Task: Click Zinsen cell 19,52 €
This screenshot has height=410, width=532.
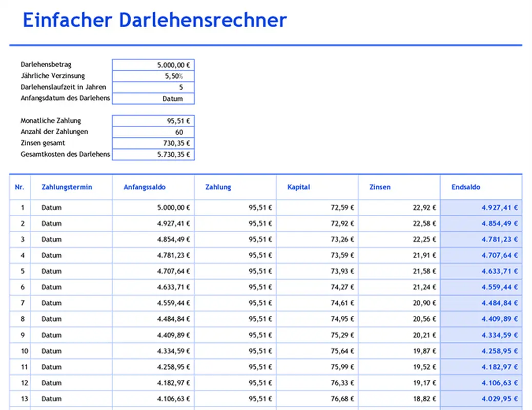Action: [399, 367]
